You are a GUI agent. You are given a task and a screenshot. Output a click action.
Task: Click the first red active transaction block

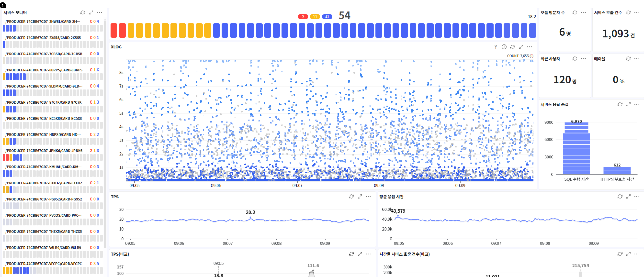tap(114, 31)
